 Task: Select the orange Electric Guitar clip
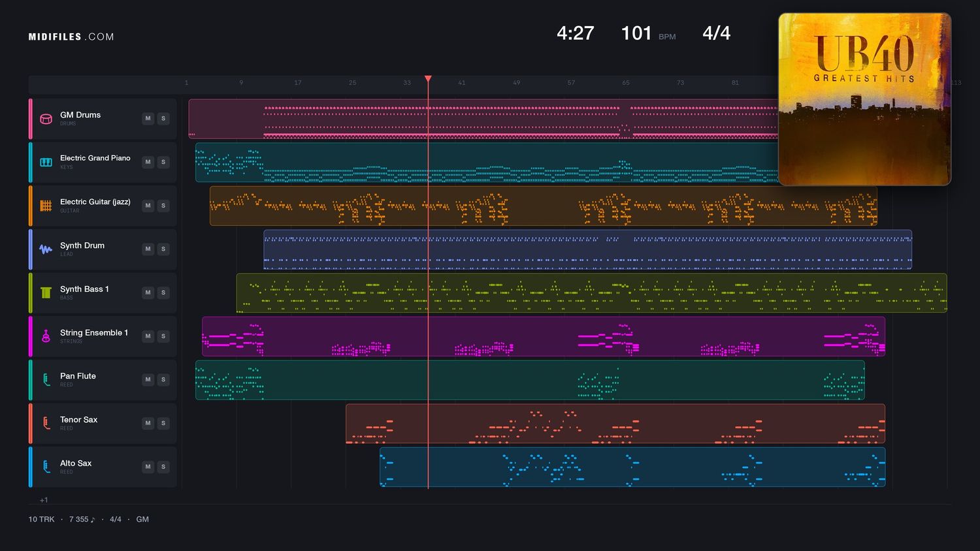544,206
